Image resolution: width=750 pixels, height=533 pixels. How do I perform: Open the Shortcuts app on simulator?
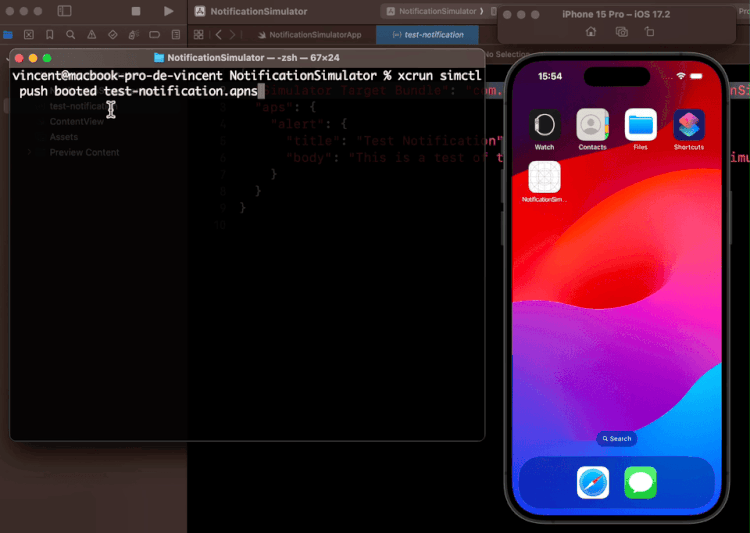(x=689, y=125)
